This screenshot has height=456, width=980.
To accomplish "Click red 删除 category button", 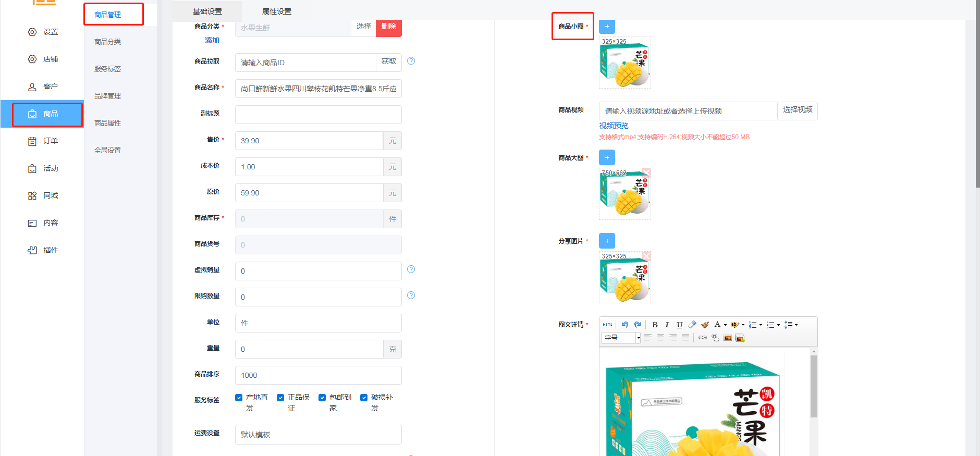I will 389,27.
